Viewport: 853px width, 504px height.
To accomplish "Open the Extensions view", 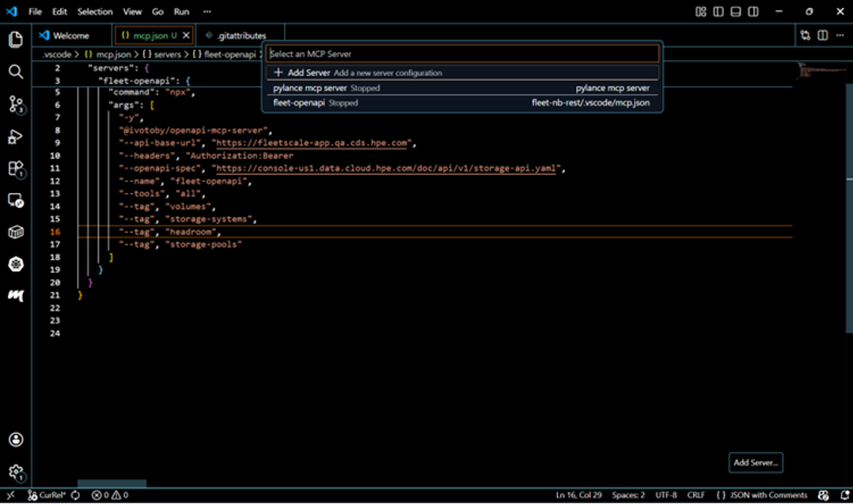I will (x=16, y=169).
